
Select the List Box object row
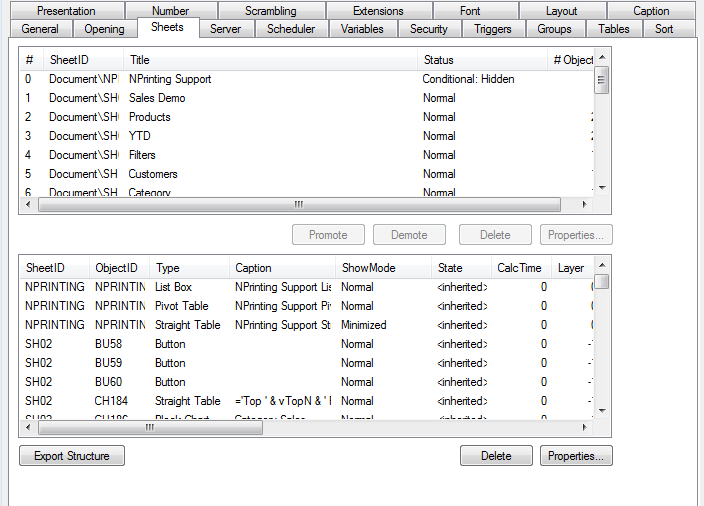click(x=307, y=287)
